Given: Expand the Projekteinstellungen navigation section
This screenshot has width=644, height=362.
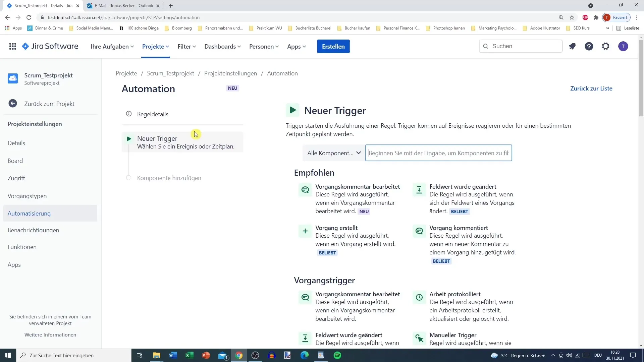Looking at the screenshot, I should (x=35, y=124).
